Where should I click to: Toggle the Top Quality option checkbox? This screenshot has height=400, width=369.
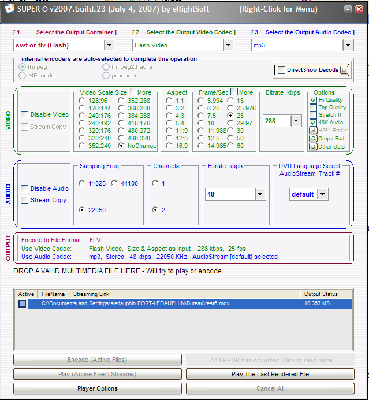click(313, 107)
